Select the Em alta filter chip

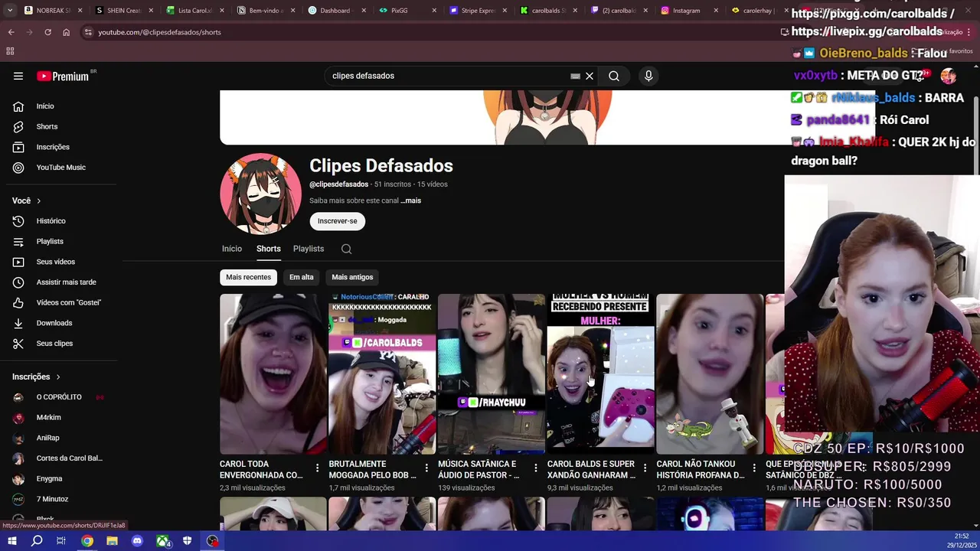(x=302, y=277)
